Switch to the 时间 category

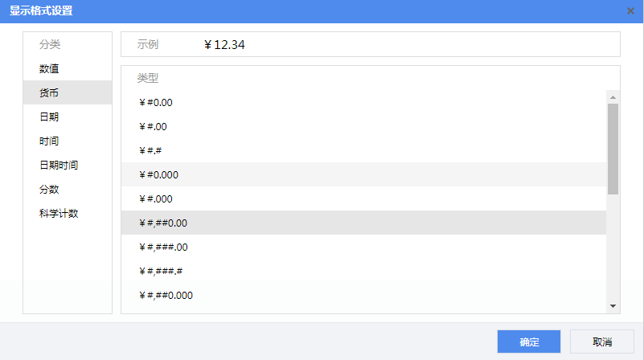click(49, 141)
